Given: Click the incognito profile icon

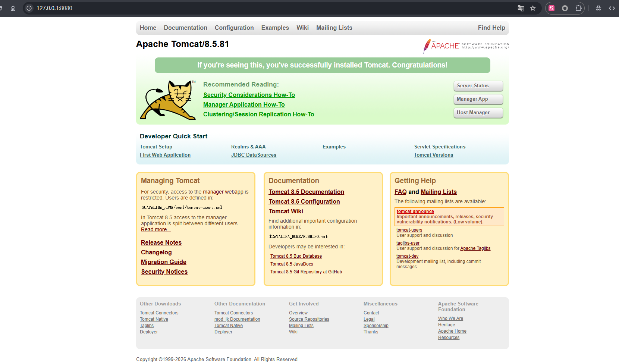Looking at the screenshot, I should coord(598,8).
